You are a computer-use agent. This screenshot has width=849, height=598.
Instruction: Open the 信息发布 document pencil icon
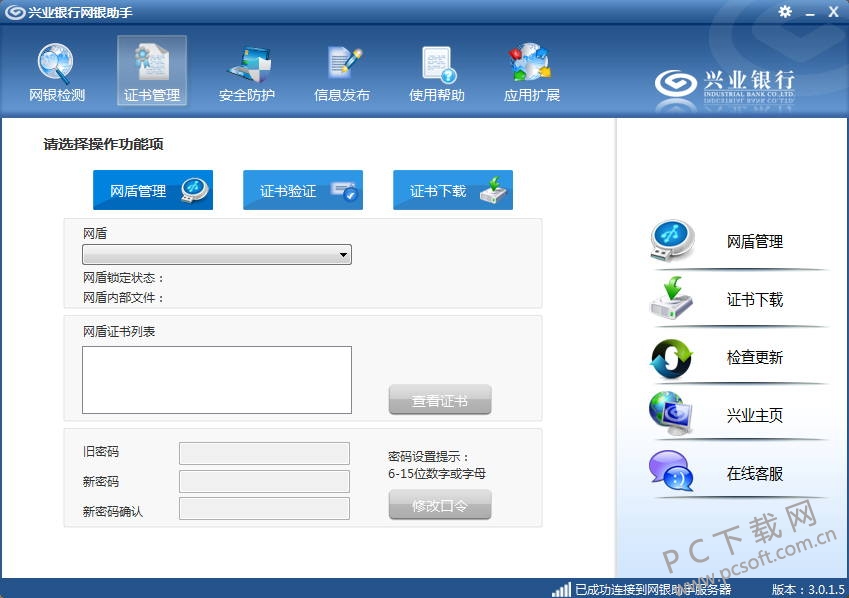[343, 64]
